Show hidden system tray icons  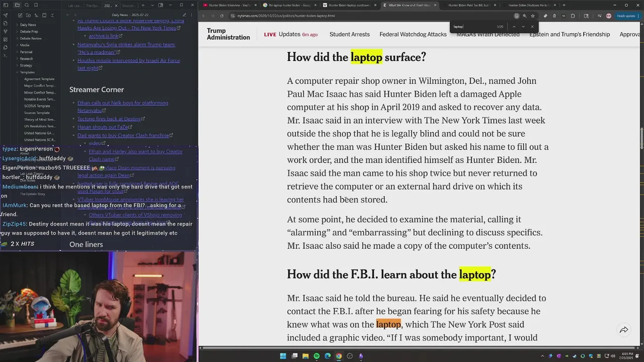542,356
